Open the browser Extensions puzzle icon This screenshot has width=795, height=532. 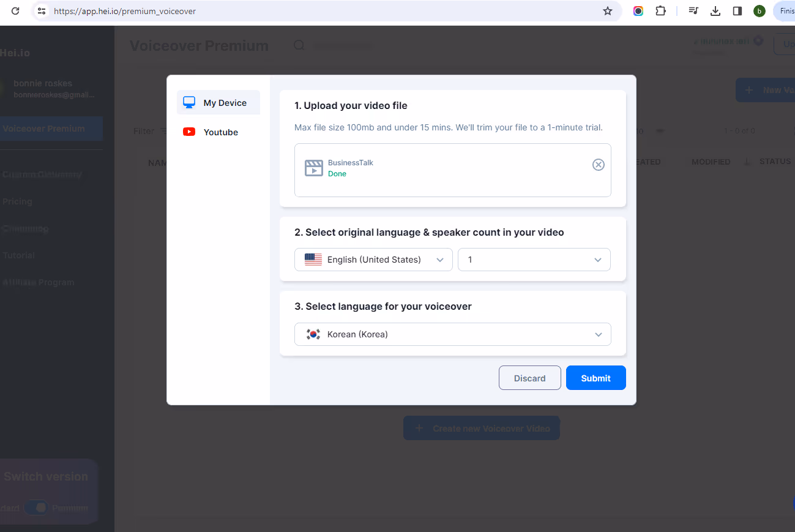click(x=660, y=11)
